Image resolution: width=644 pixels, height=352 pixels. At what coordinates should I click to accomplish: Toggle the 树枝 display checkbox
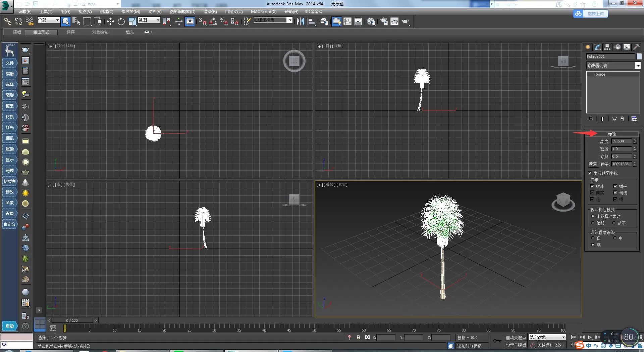(x=615, y=192)
